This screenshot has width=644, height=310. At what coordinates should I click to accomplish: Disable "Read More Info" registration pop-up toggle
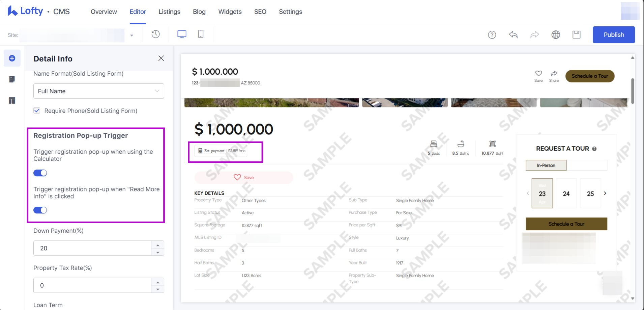coord(40,210)
